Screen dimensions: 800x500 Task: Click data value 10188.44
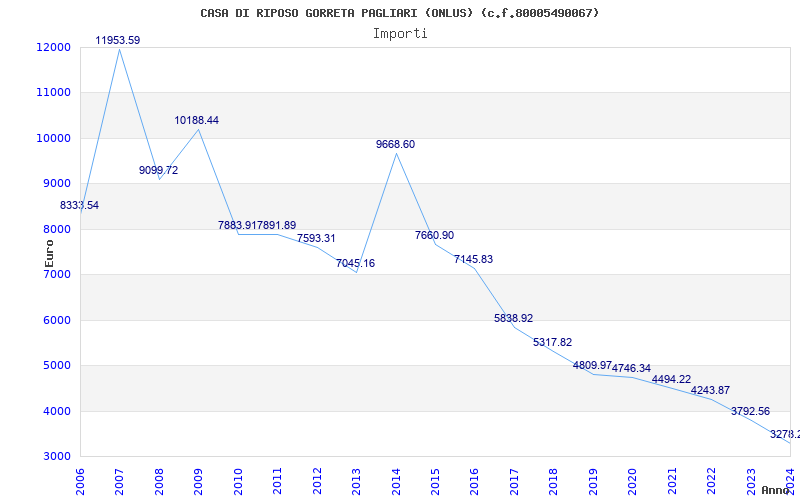tap(197, 120)
